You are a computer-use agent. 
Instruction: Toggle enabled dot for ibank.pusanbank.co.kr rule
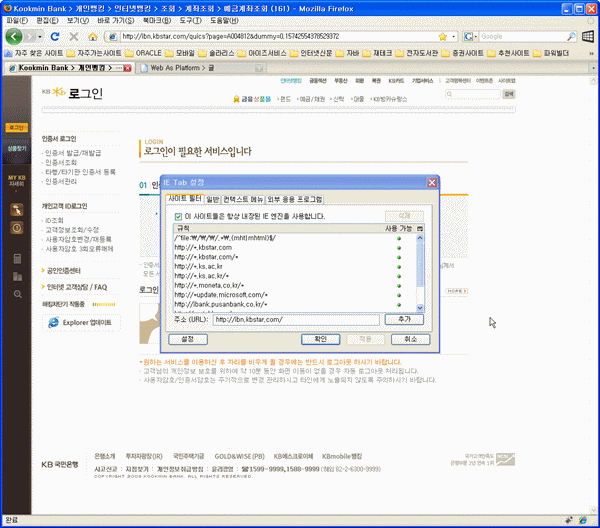(x=399, y=305)
